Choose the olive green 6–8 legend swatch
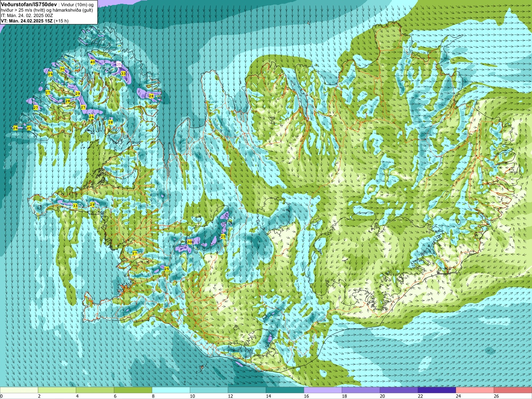Screen dimensions: 532x399 [133, 390]
